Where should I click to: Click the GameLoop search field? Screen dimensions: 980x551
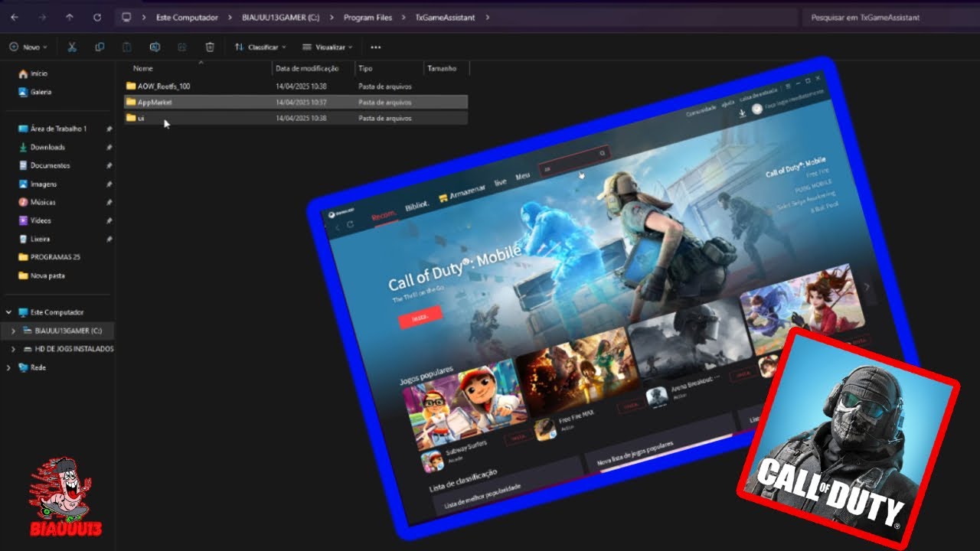click(573, 160)
